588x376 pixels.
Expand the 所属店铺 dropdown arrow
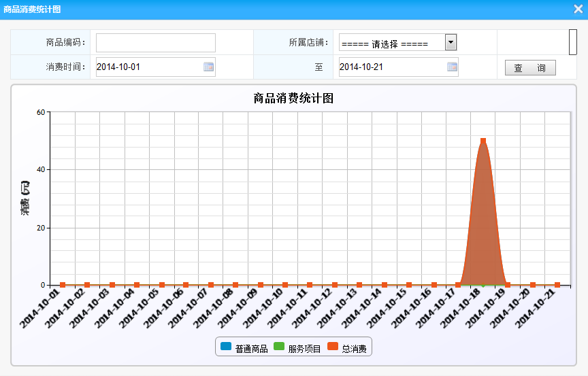(450, 43)
